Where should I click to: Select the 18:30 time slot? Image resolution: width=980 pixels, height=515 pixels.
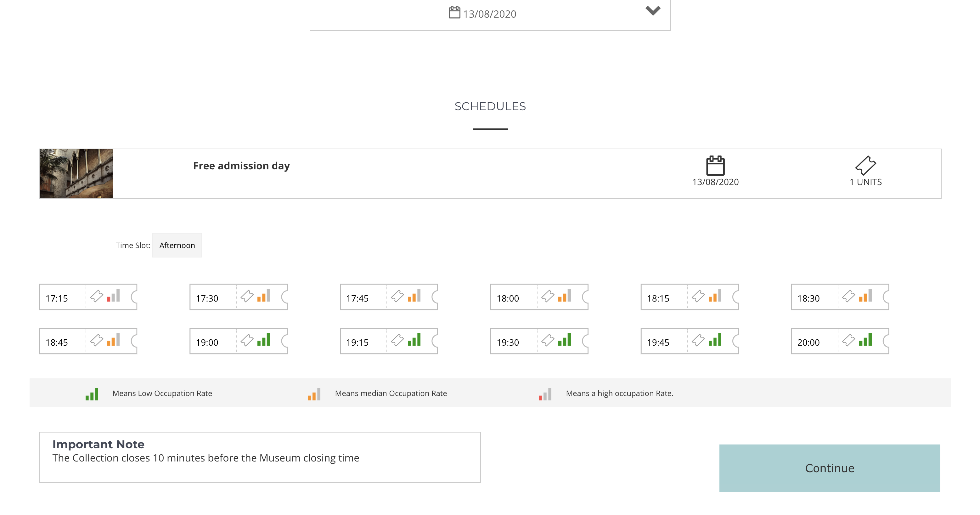coord(840,297)
